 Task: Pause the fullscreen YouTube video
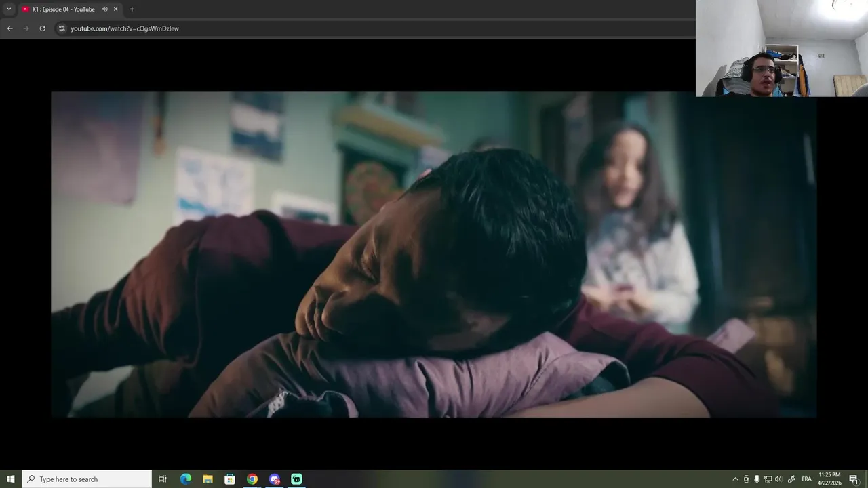[x=434, y=254]
